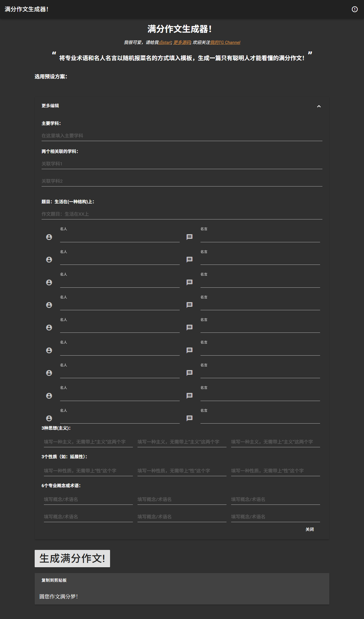The width and height of the screenshot is (364, 619).
Task: Click chat icon beside last 名言 field
Action: click(190, 418)
